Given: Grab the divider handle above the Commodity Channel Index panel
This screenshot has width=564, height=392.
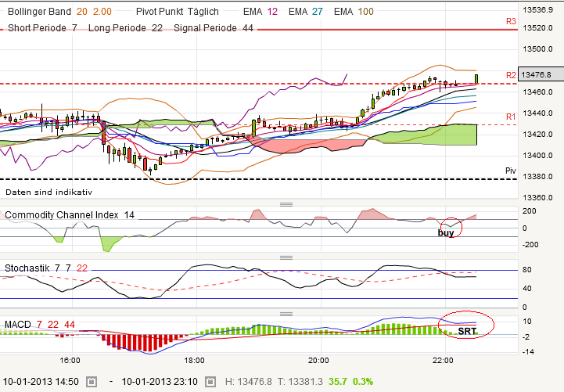Looking at the screenshot, I should [x=286, y=205].
